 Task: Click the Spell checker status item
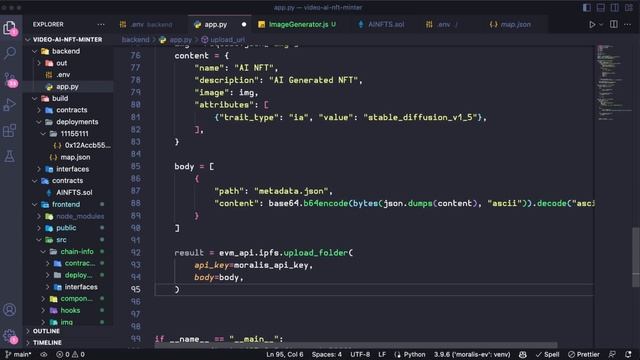click(x=547, y=354)
